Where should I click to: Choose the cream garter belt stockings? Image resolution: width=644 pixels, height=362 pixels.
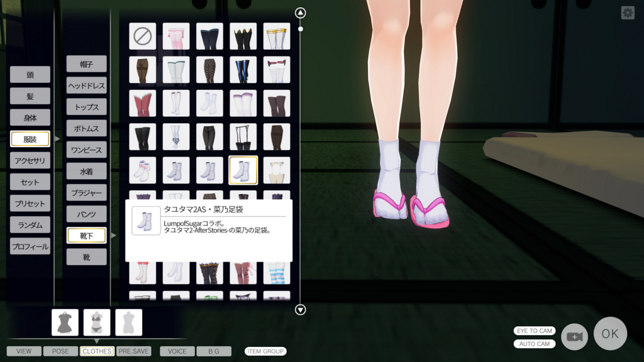(277, 170)
